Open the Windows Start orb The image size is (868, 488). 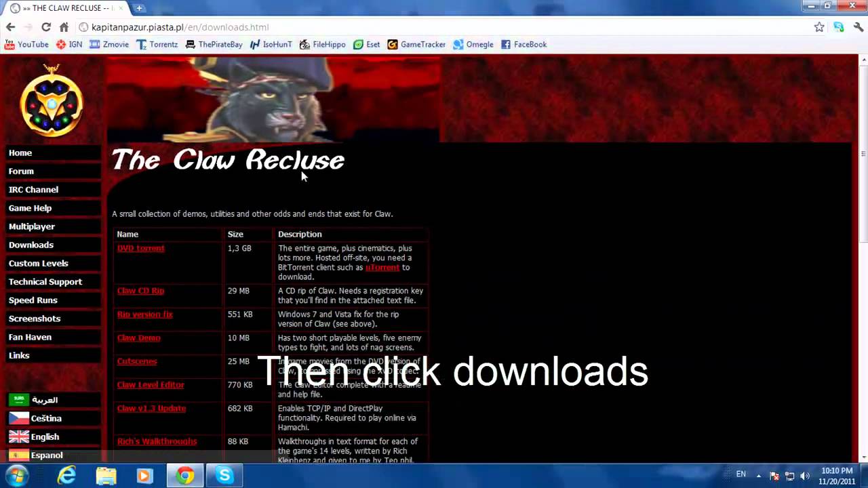(16, 475)
